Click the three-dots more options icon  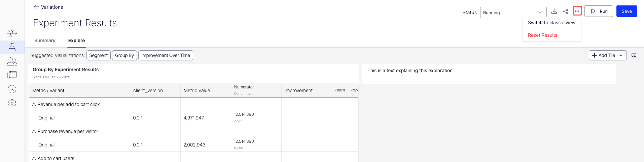(577, 11)
